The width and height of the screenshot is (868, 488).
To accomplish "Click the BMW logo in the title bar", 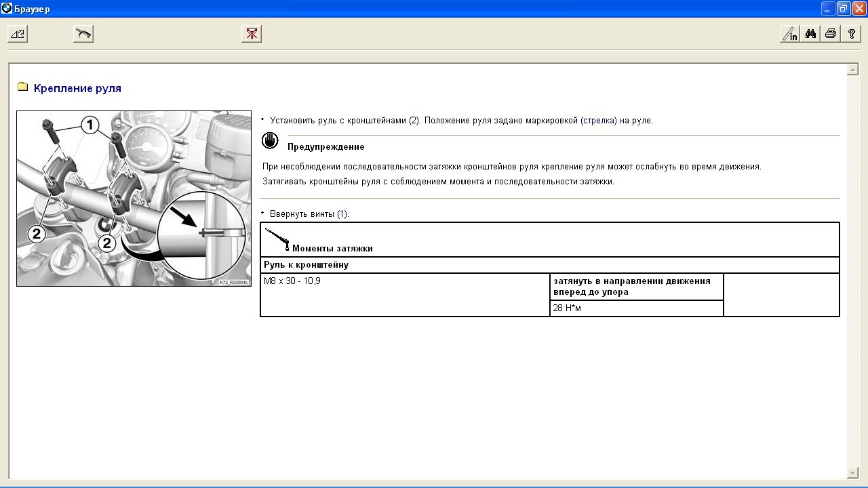I will pos(7,9).
